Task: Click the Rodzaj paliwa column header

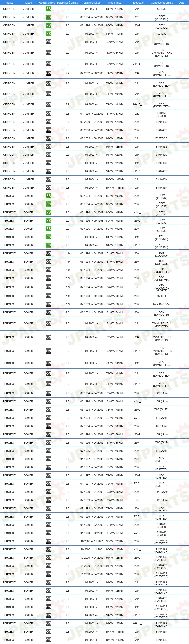Action: 47,3
